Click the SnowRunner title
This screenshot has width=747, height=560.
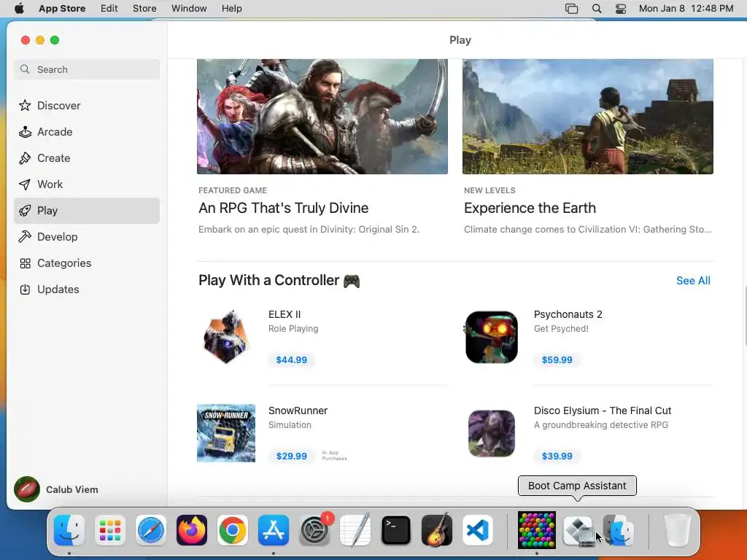pyautogui.click(x=298, y=411)
